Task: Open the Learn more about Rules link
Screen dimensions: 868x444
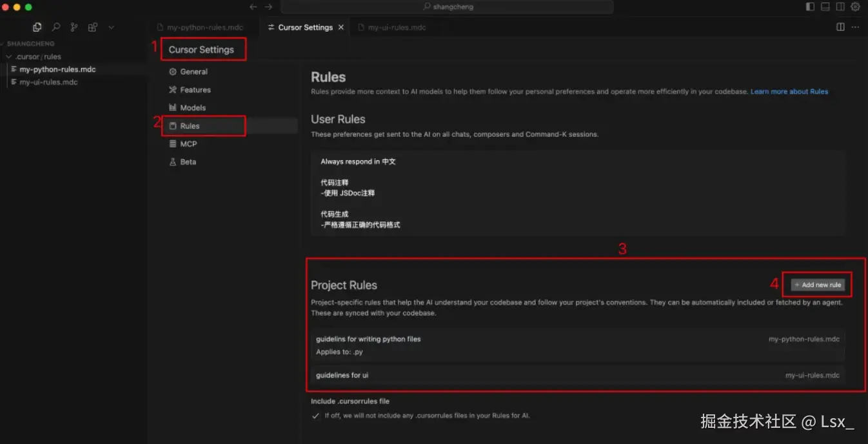Action: (789, 92)
